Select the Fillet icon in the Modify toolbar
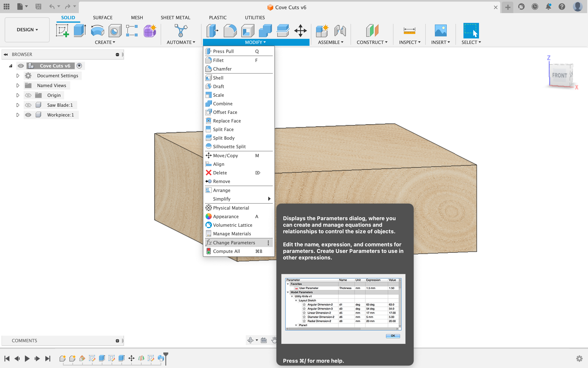The image size is (588, 368). click(230, 31)
